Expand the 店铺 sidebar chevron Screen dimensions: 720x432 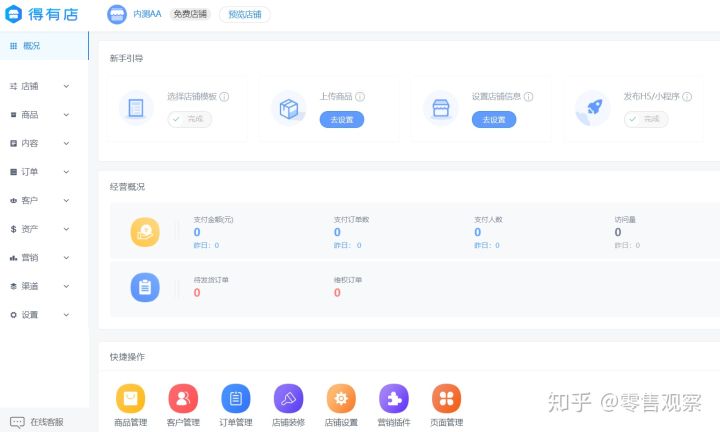click(66, 86)
